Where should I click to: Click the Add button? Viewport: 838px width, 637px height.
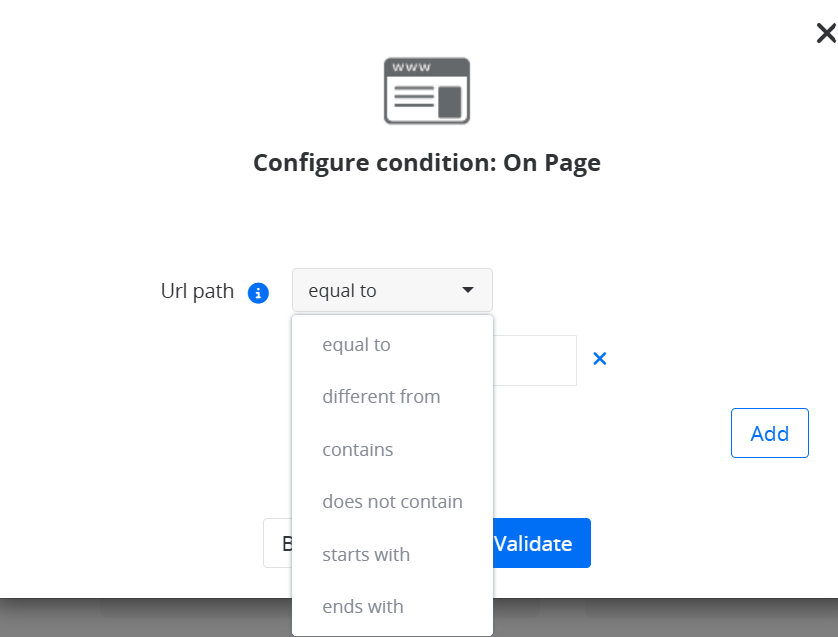(x=769, y=434)
